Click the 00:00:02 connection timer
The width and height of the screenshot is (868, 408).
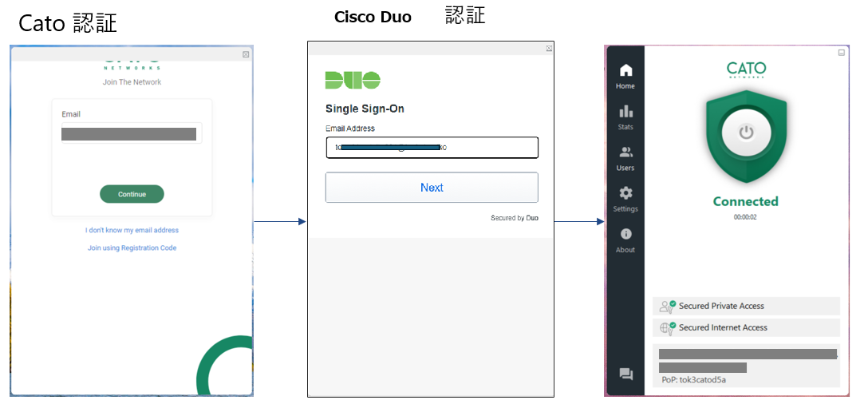pos(745,217)
